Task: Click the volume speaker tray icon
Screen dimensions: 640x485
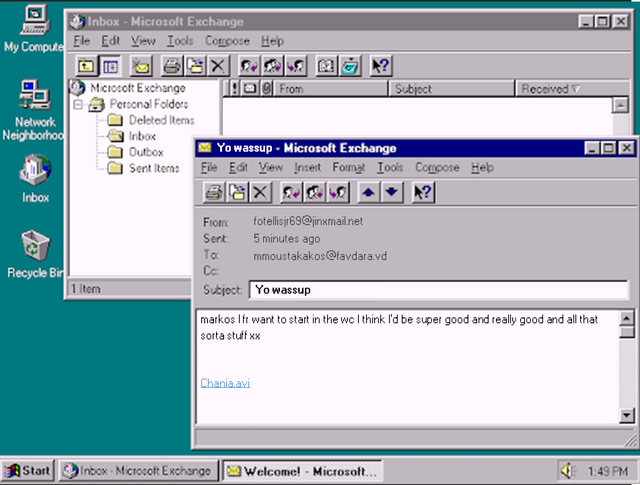Action: 567,471
